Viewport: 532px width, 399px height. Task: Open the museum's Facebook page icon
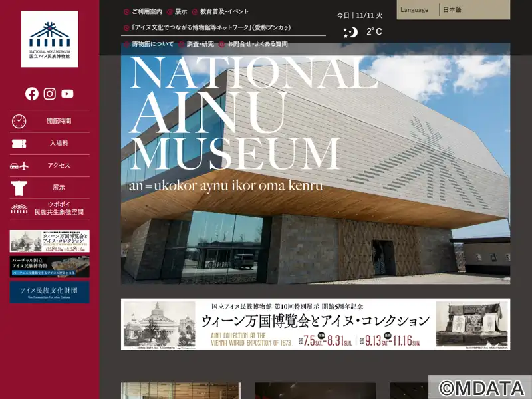point(32,94)
